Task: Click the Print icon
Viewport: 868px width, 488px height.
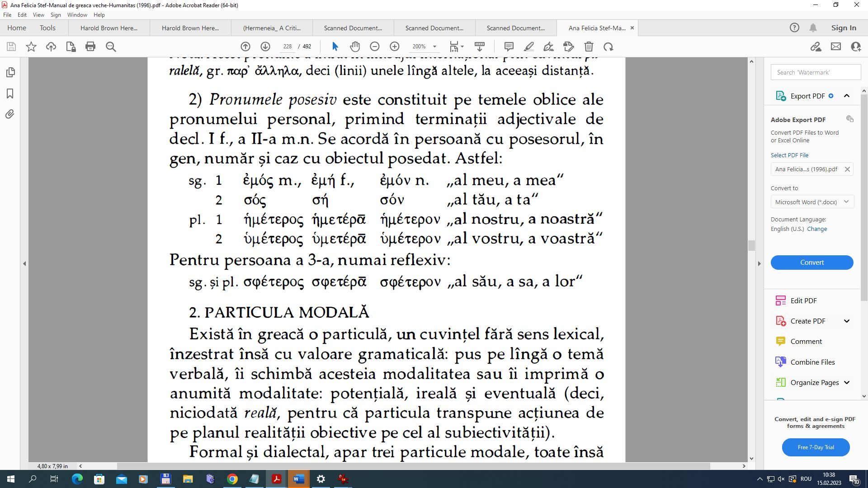Action: (x=90, y=47)
